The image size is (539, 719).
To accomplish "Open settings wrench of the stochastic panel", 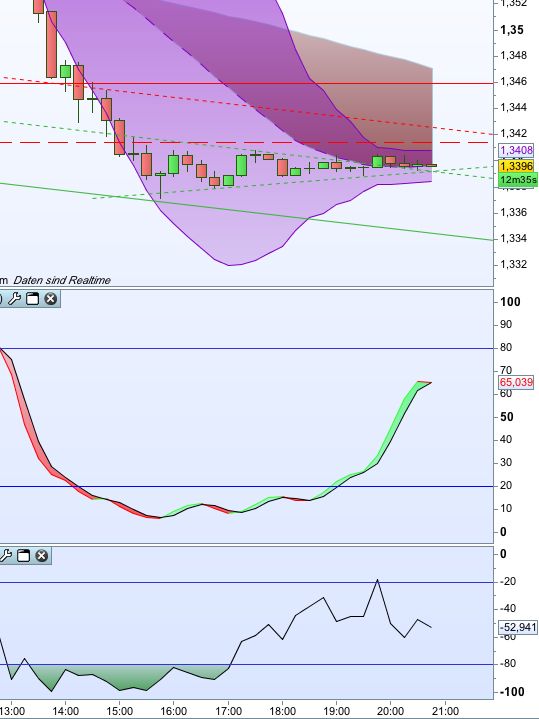I will (15, 299).
